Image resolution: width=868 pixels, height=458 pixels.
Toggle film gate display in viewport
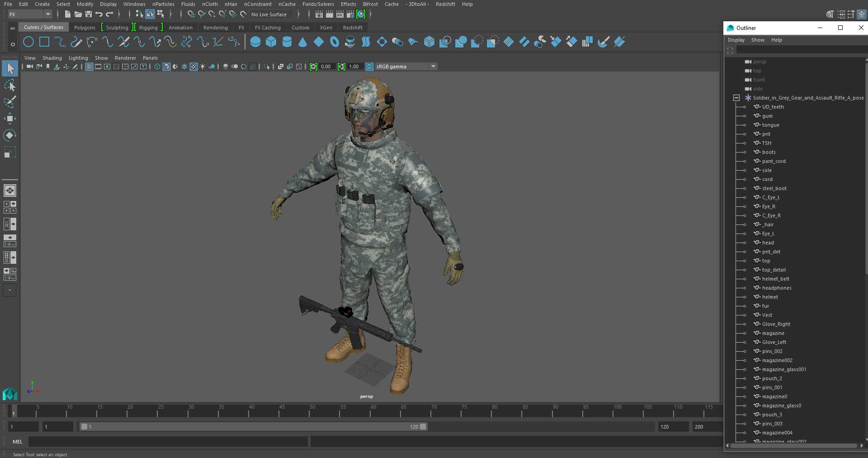tap(98, 67)
